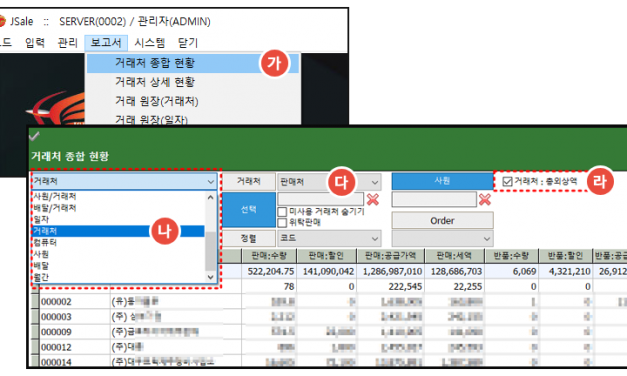Clear 사원 field with red X icon
627x376 pixels.
click(485, 199)
